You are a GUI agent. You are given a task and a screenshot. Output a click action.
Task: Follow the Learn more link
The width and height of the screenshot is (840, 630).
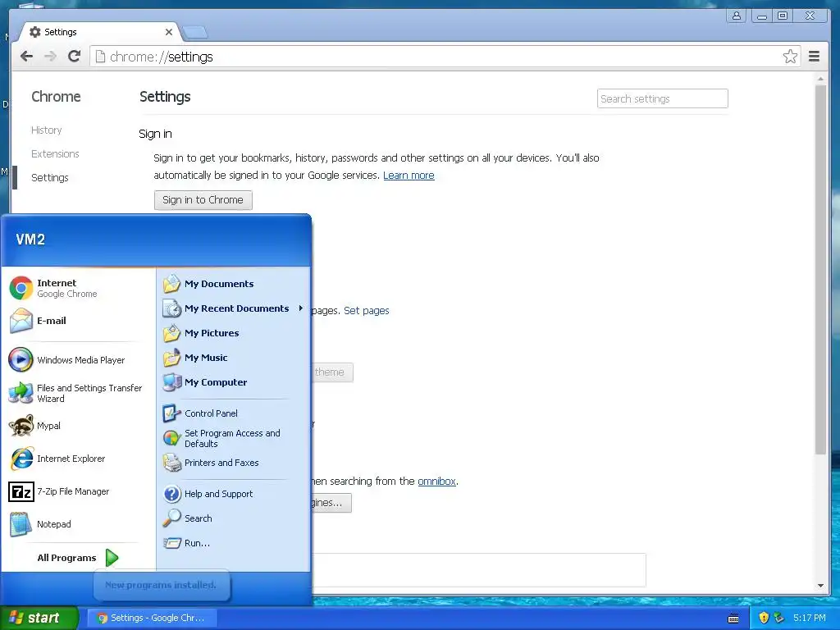[409, 176]
